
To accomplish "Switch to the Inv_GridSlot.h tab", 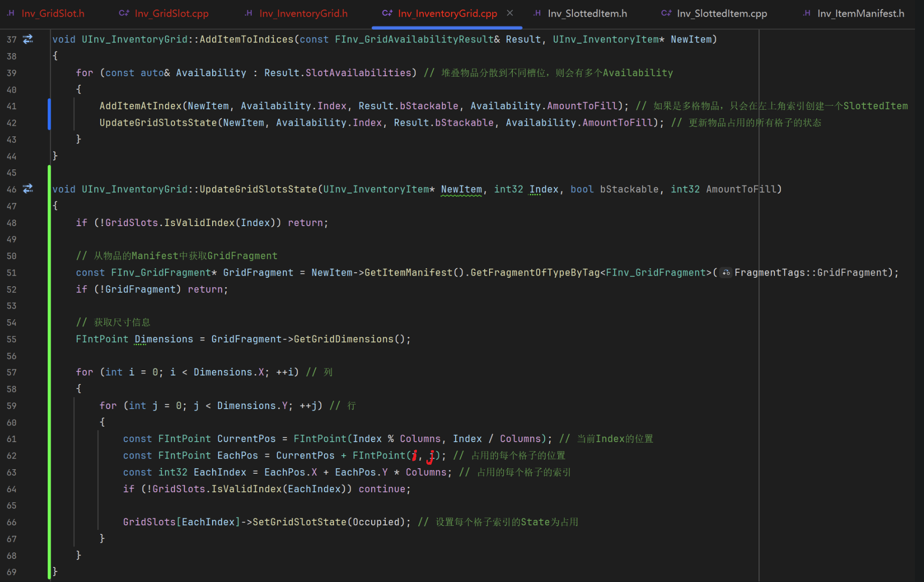I will (x=46, y=14).
